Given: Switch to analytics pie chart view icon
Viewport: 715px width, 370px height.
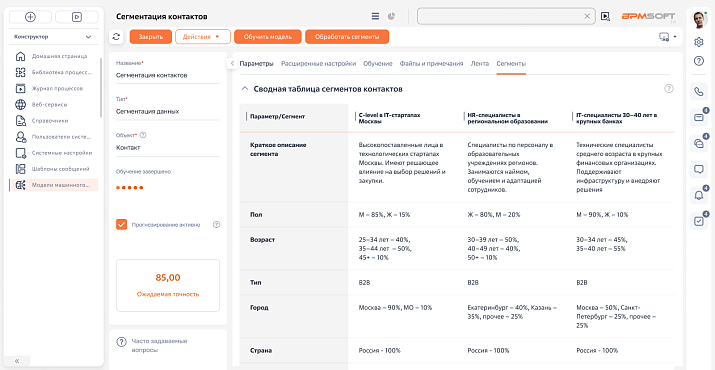Looking at the screenshot, I should pos(391,16).
